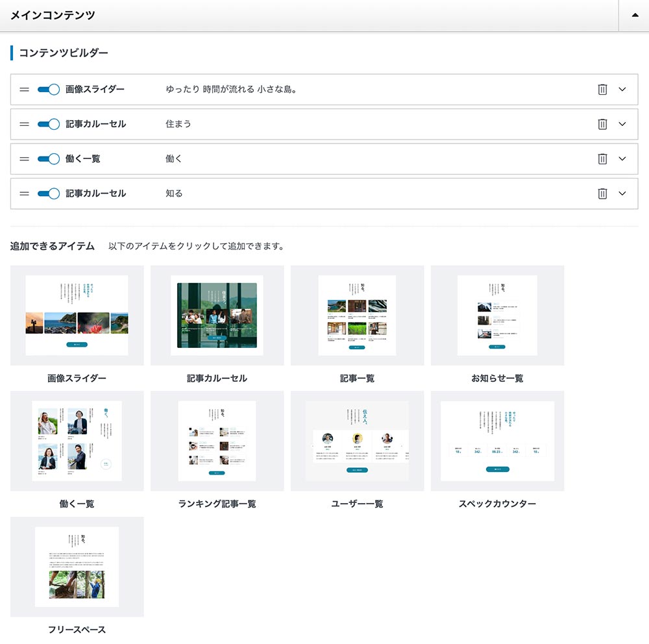This screenshot has width=649, height=644.
Task: Click the お知らせ一覧 preview thumbnail
Action: (497, 315)
